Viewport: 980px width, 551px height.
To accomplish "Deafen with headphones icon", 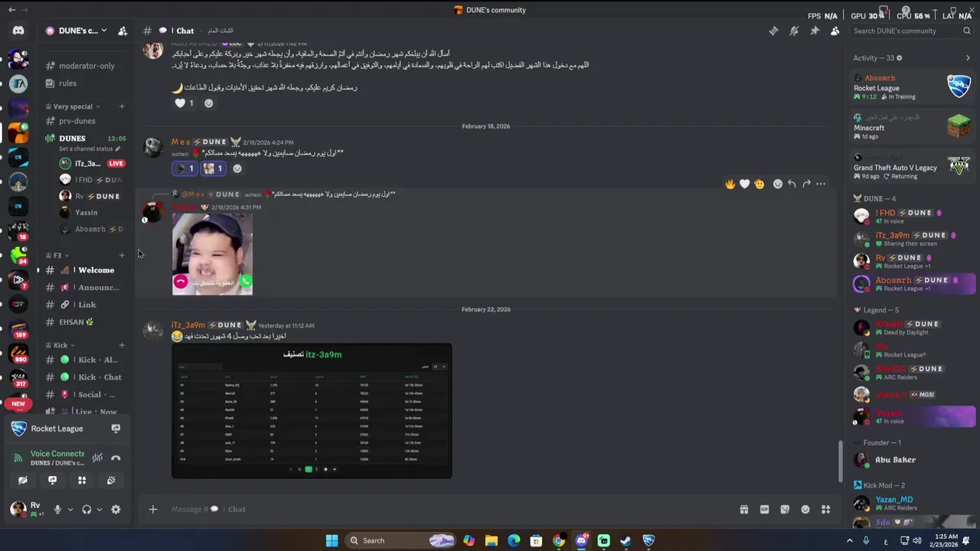I will point(87,510).
